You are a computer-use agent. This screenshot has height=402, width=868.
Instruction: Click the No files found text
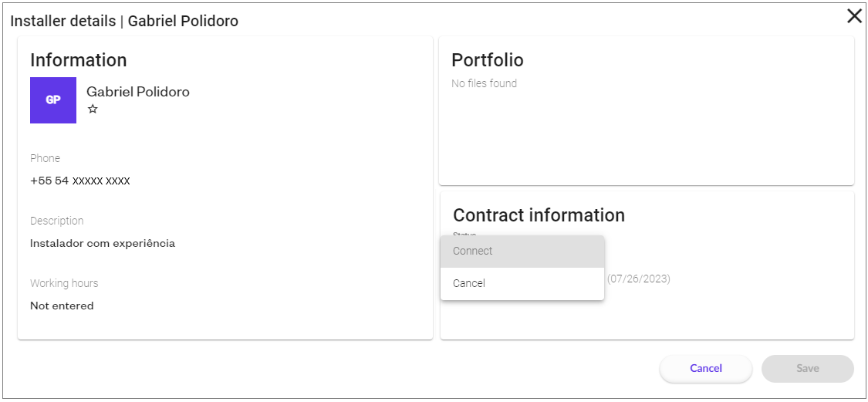pos(485,83)
